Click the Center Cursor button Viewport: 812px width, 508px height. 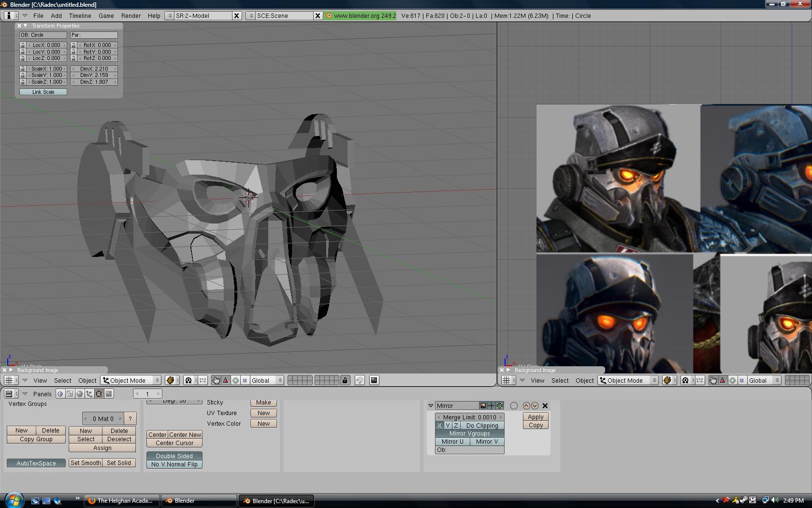click(x=174, y=443)
